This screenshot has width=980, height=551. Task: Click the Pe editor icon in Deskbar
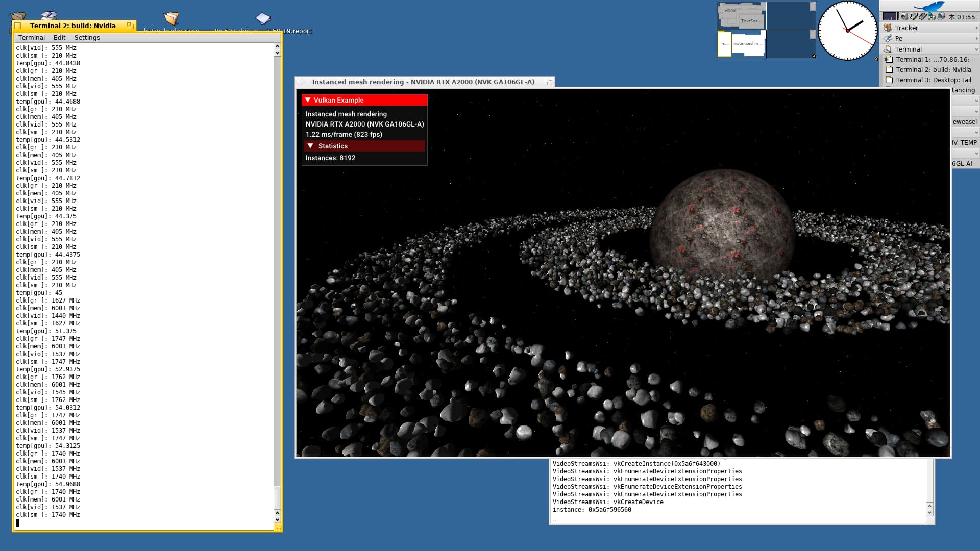coord(888,39)
